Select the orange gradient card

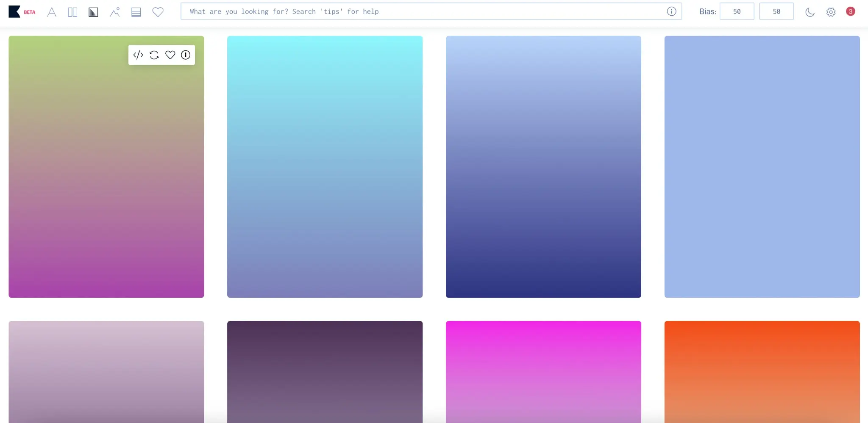pos(762,372)
